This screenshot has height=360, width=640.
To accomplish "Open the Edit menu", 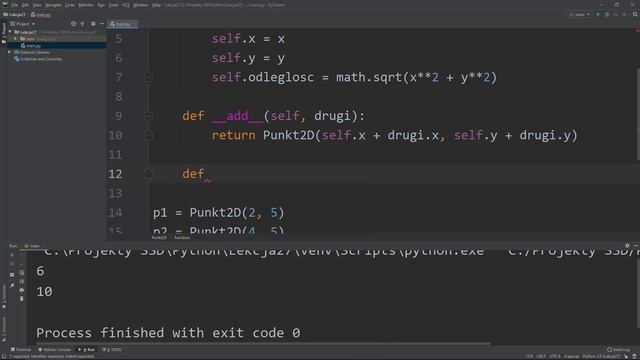I will [x=25, y=5].
